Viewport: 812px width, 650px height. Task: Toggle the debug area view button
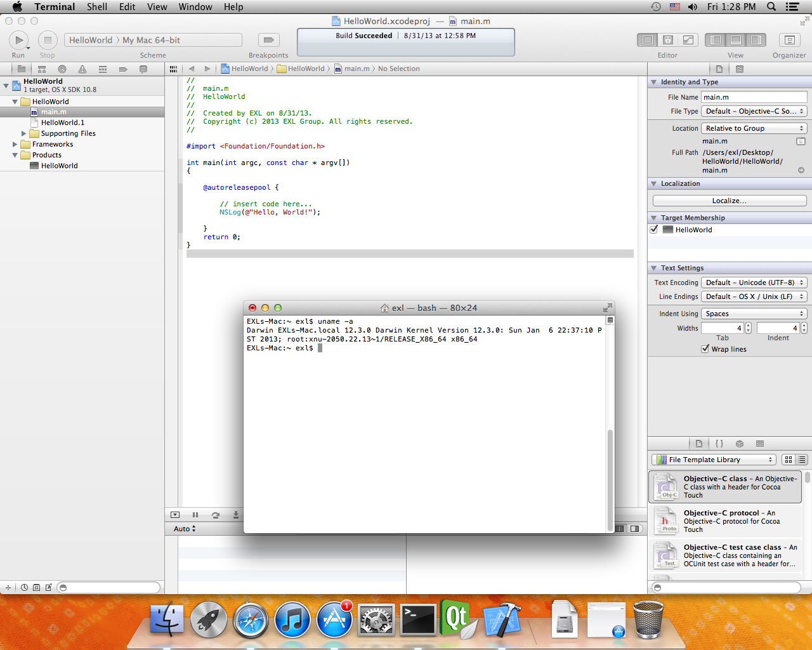click(x=736, y=40)
